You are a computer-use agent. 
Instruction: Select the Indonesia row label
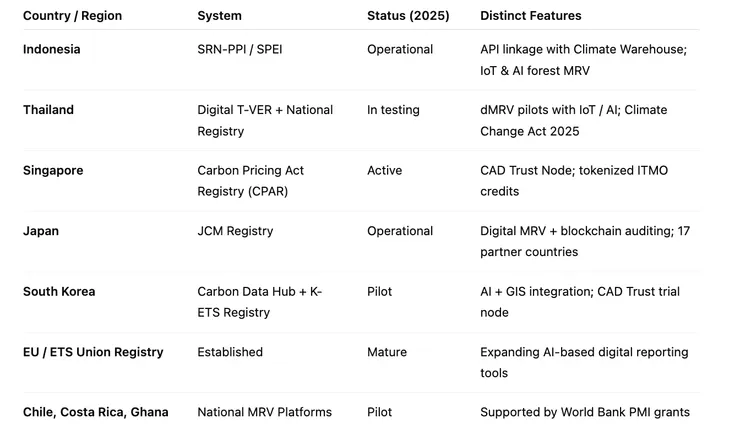(52, 49)
